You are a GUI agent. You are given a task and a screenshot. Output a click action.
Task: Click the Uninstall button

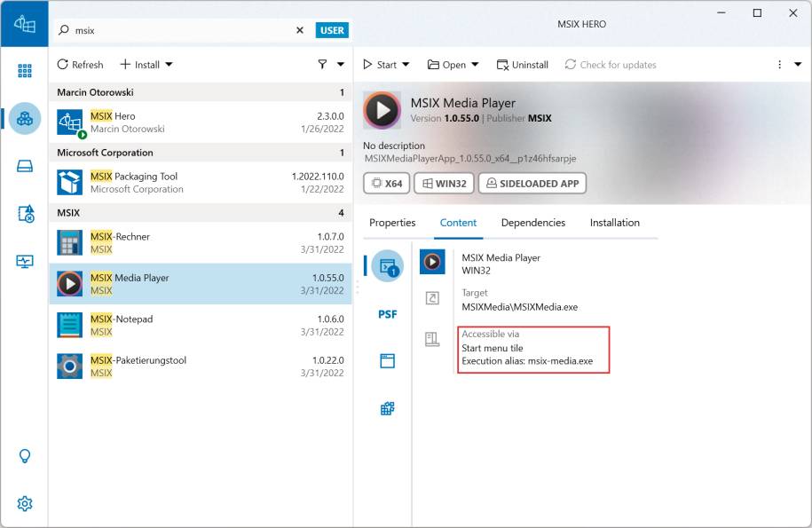coord(522,65)
